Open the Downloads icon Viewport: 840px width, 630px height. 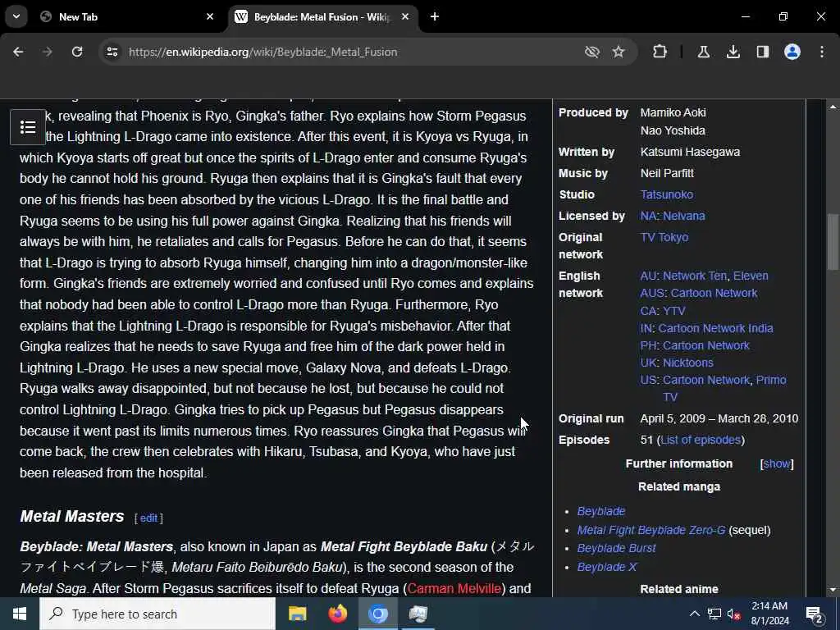pyautogui.click(x=733, y=52)
